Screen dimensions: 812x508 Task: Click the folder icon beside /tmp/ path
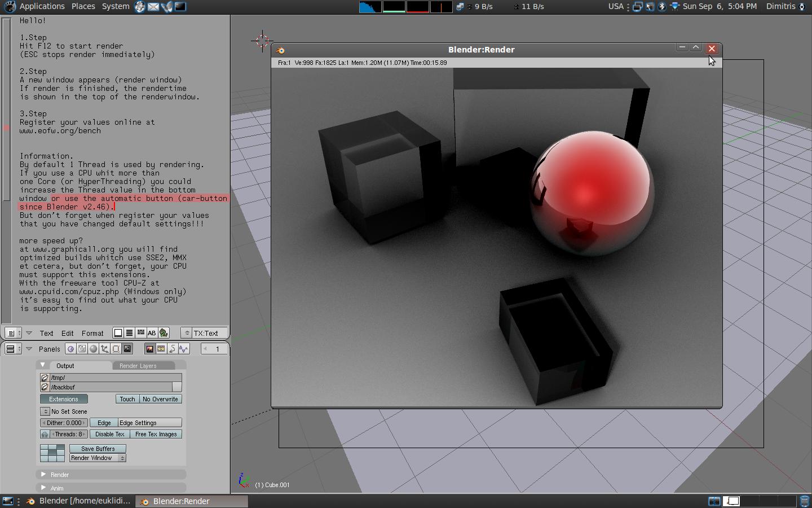[45, 378]
